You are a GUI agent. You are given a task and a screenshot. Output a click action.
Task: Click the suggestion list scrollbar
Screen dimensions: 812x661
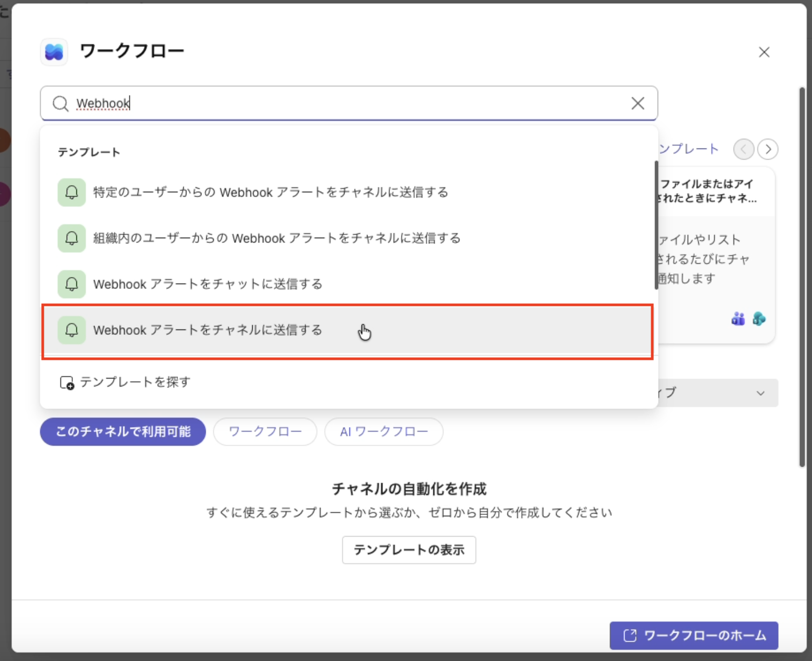pos(656,225)
